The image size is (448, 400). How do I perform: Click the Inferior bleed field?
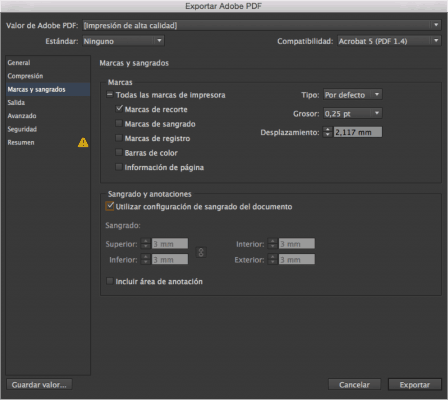pyautogui.click(x=170, y=259)
